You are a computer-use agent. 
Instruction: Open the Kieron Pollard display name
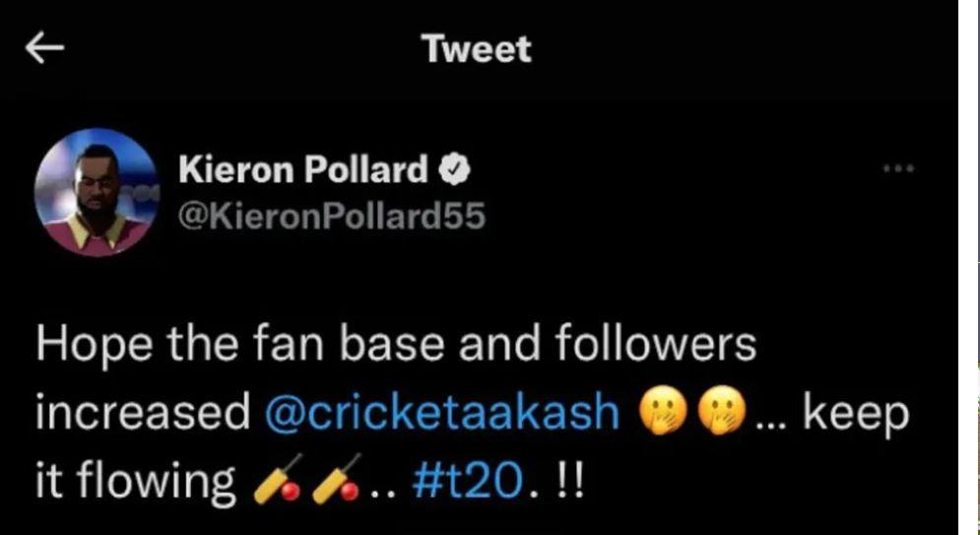click(303, 172)
